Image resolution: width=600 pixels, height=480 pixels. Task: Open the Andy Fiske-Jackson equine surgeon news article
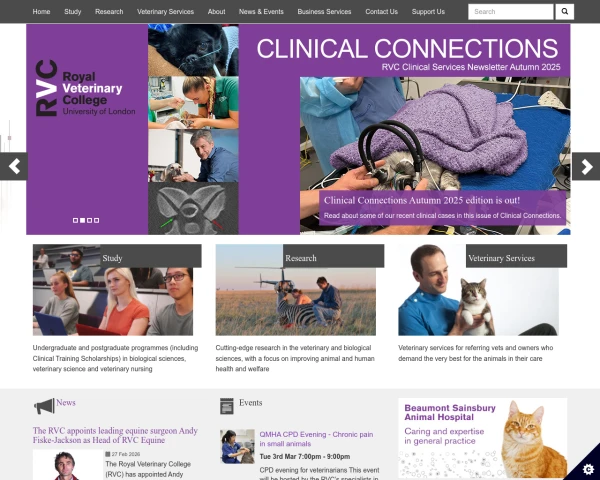(115, 435)
